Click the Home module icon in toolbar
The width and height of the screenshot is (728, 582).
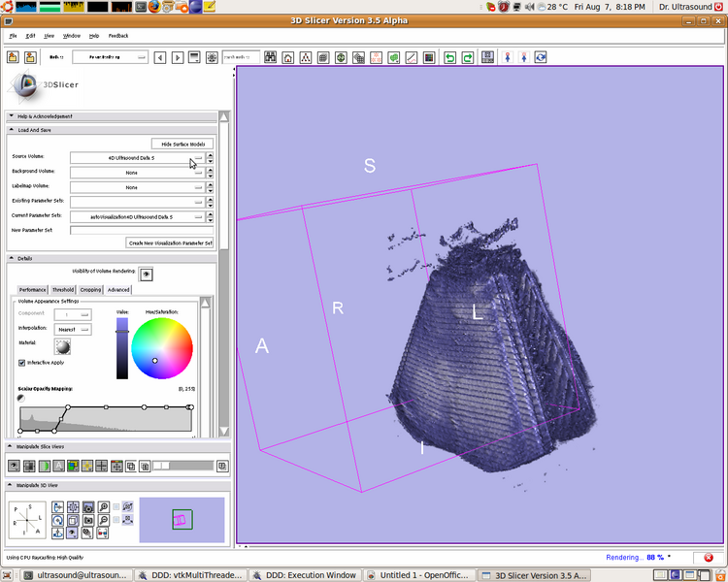pyautogui.click(x=288, y=57)
